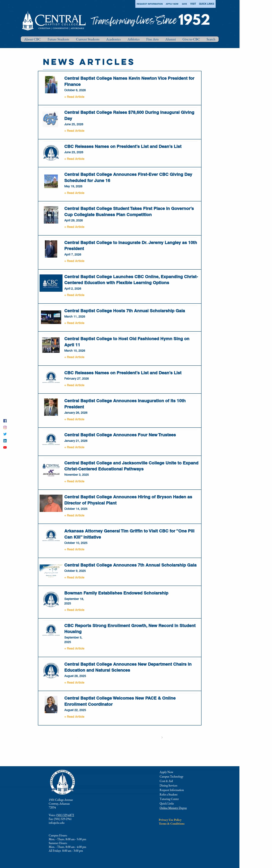Open the Facebook social icon
272x868 pixels.
[x=5, y=420]
